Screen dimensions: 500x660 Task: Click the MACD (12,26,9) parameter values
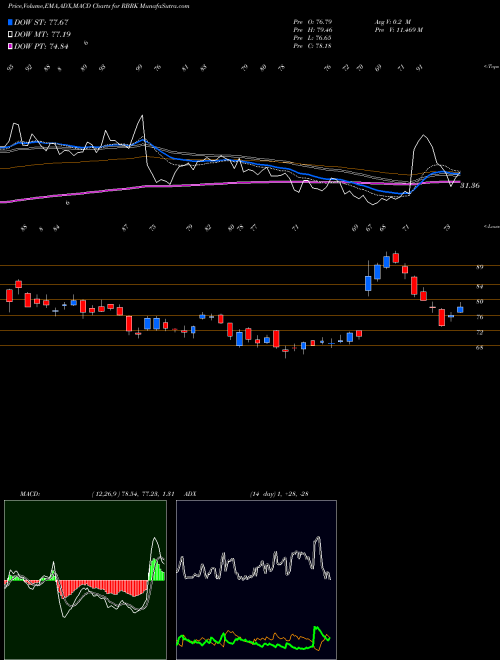click(x=133, y=494)
